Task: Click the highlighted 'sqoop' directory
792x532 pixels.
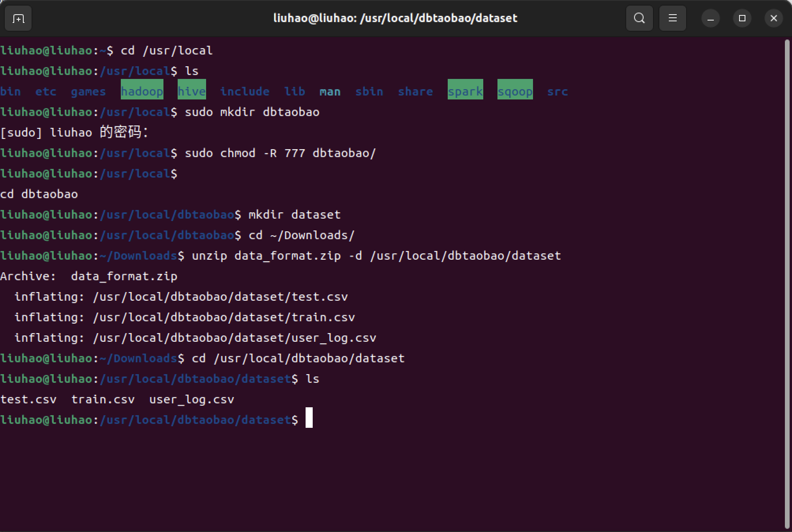Action: (515, 90)
